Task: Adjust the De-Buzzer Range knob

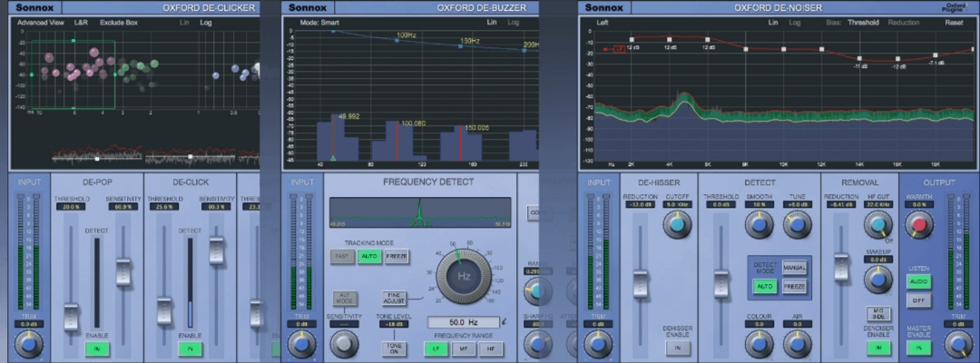Action: coord(535,290)
